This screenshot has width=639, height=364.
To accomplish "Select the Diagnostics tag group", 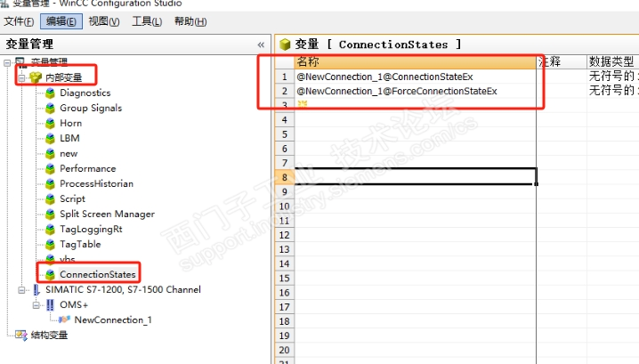I will (85, 93).
